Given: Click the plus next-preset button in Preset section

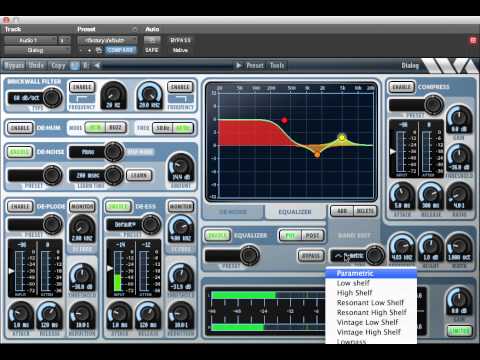Looking at the screenshot, I should (89, 50).
